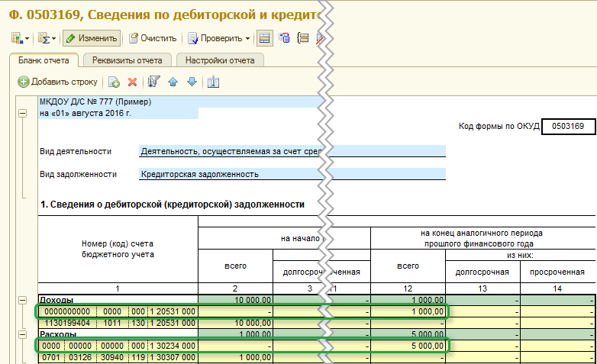The image size is (597, 364).
Task: Click the sort rows filter icon
Action: (x=153, y=82)
